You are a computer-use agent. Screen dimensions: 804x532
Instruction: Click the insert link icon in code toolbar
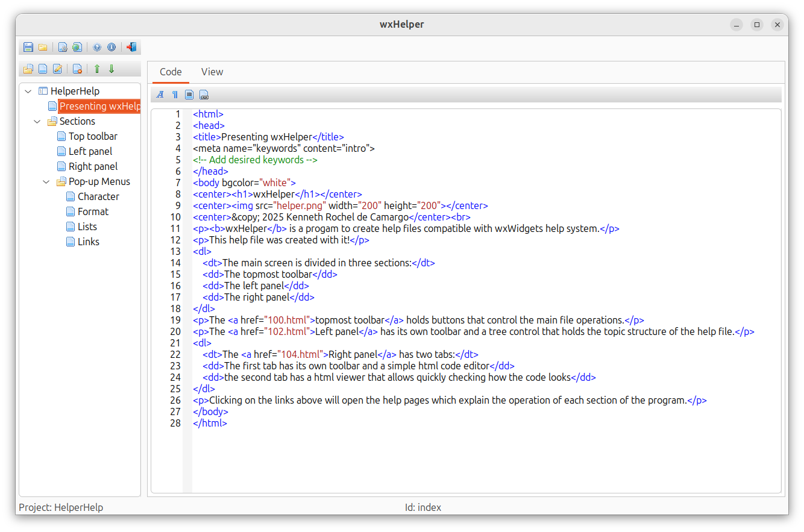[x=204, y=95]
